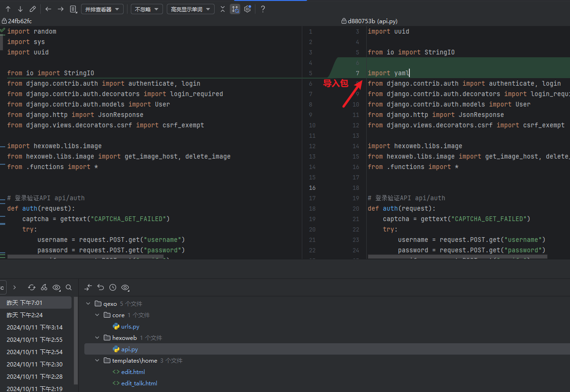Click the revert arrow icon above file tree

pyautogui.click(x=100, y=287)
